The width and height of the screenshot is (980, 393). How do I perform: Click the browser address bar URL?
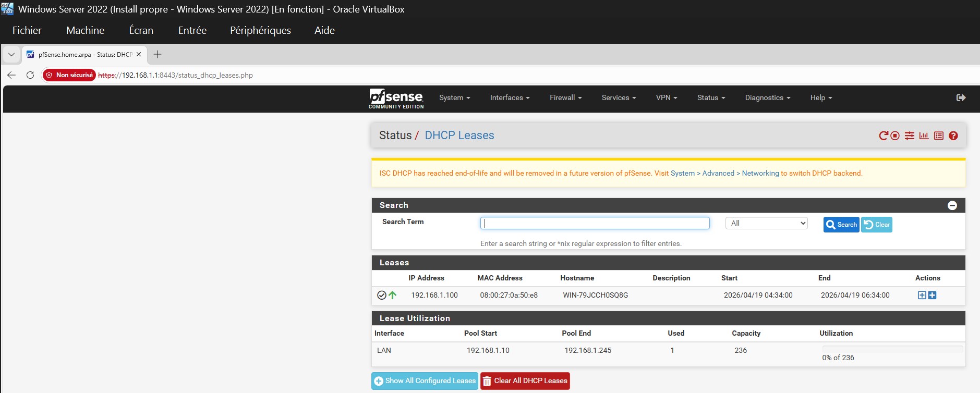pos(175,75)
